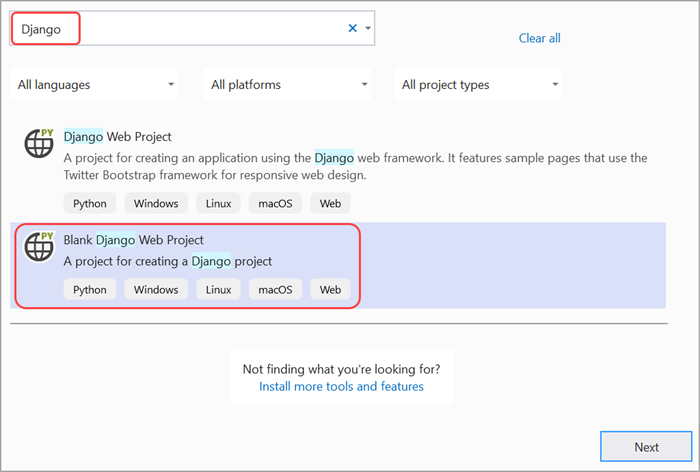Click the Next button
The height and width of the screenshot is (472, 700).
point(646,447)
